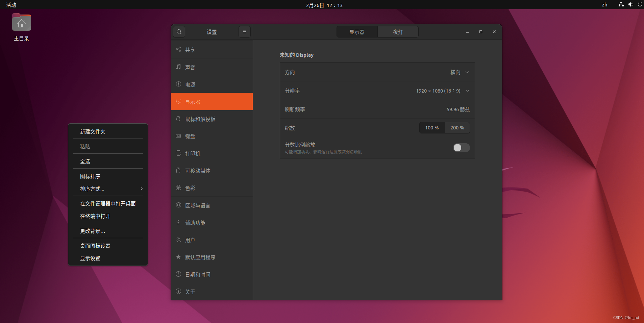Select 200 % scaling option
The width and height of the screenshot is (644, 323).
tap(457, 128)
